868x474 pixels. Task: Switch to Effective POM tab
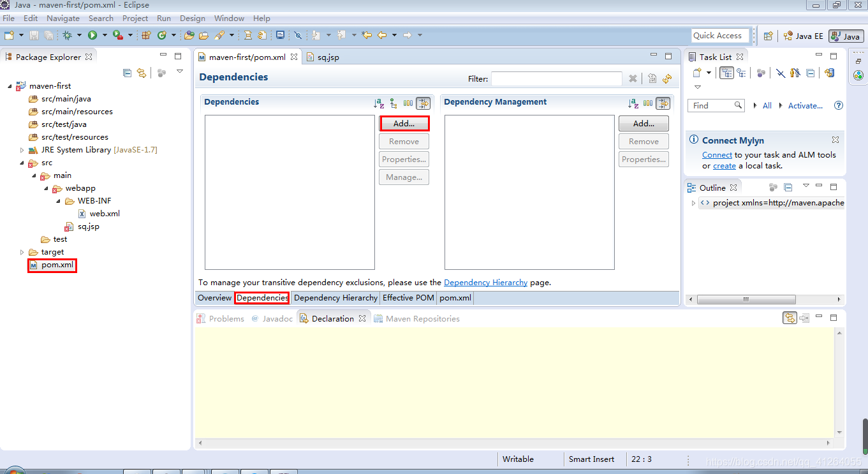(x=408, y=298)
